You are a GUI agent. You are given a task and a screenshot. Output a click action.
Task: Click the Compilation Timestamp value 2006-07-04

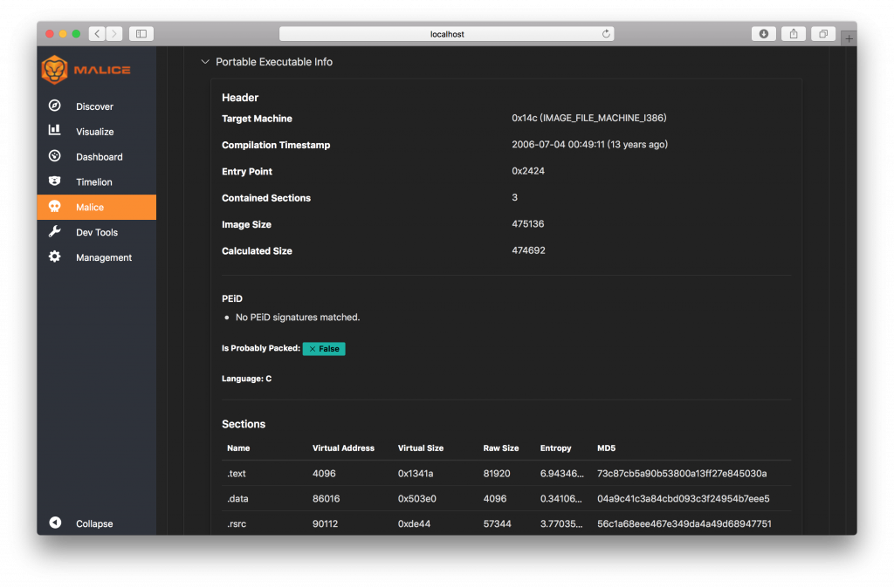coord(589,144)
